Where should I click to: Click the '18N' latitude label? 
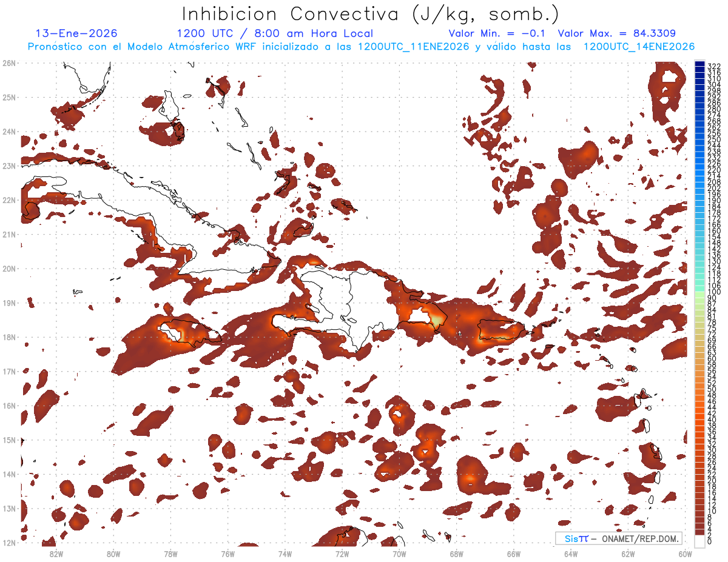tap(9, 336)
